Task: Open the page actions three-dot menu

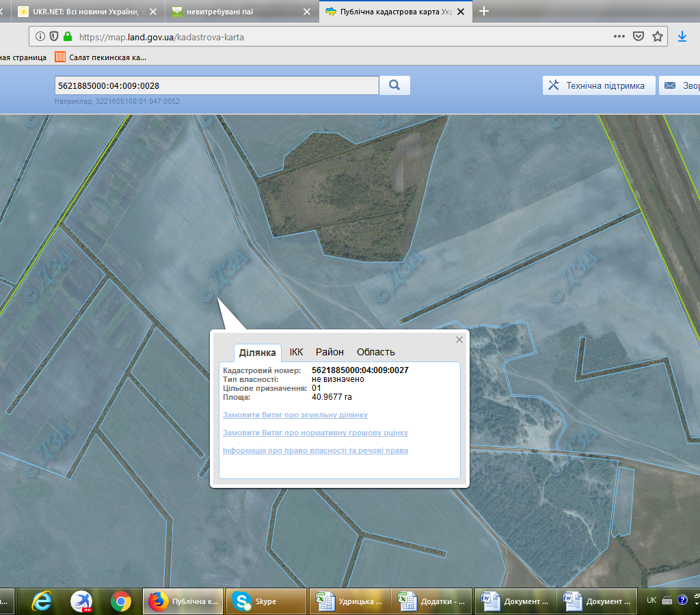Action: tap(619, 37)
